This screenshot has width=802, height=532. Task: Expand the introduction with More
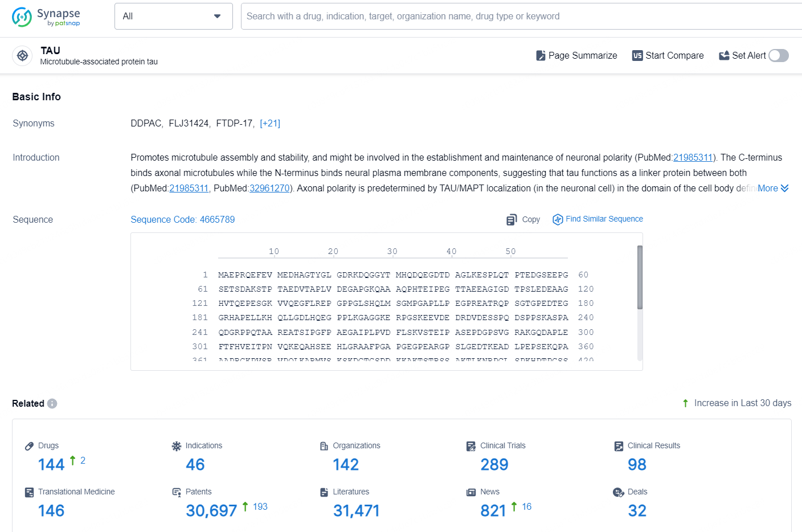[772, 189]
